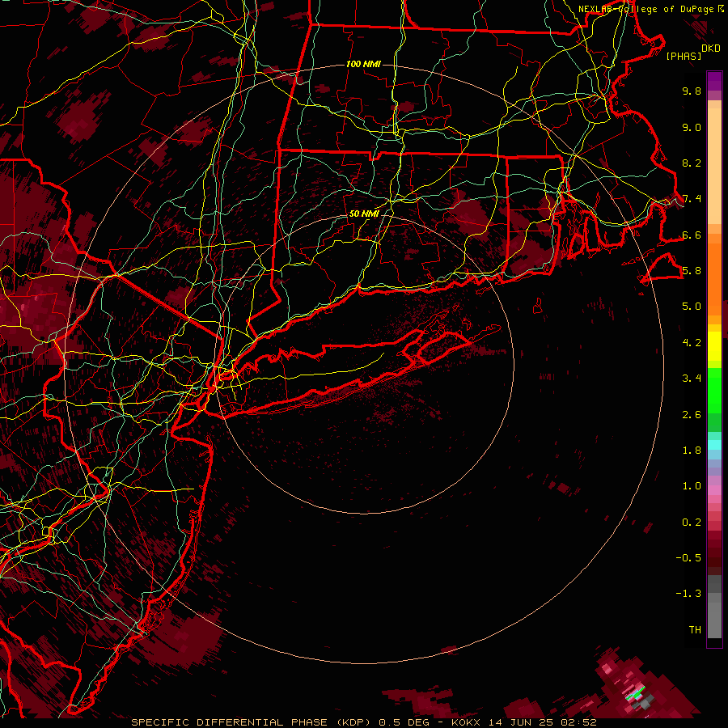The width and height of the screenshot is (728, 728).
Task: Pick the 2.6 scale label
Action: (692, 415)
